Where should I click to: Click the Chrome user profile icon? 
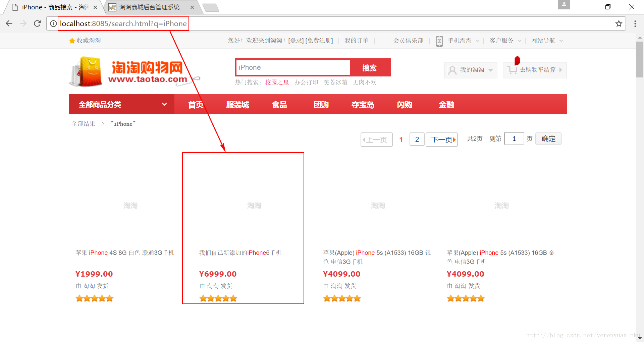(564, 5)
